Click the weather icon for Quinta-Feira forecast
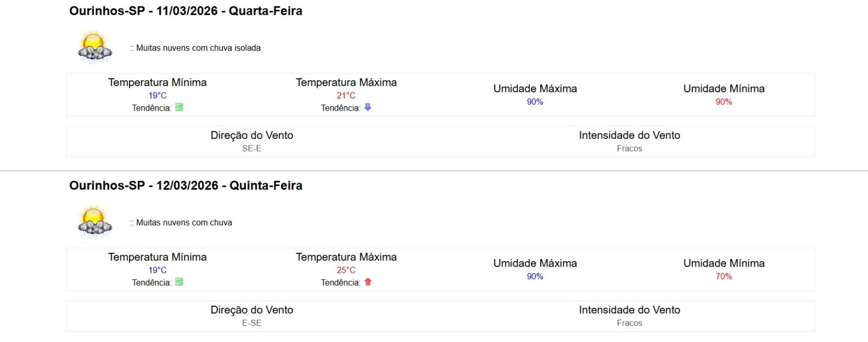This screenshot has height=342, width=868. click(95, 221)
